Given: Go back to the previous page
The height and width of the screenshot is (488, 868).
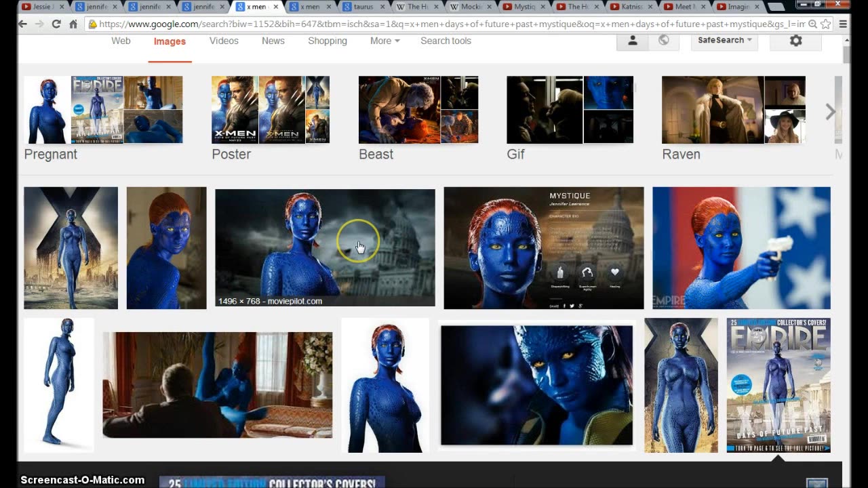Looking at the screenshot, I should pyautogui.click(x=22, y=24).
